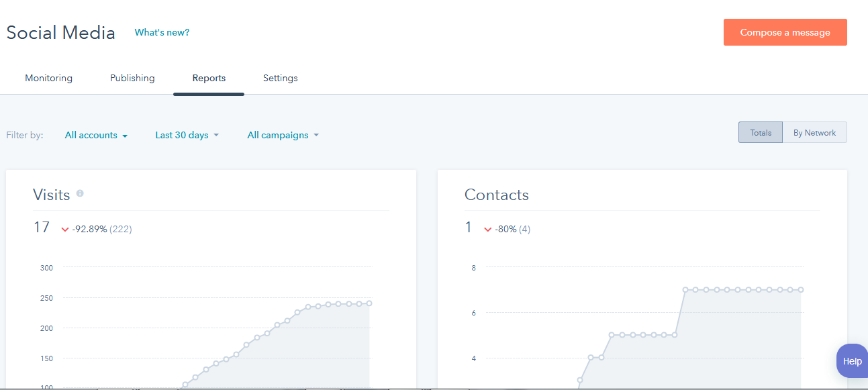Click the 8 axis label on Contacts chart
Viewport: 868px width, 390px height.
pos(474,267)
